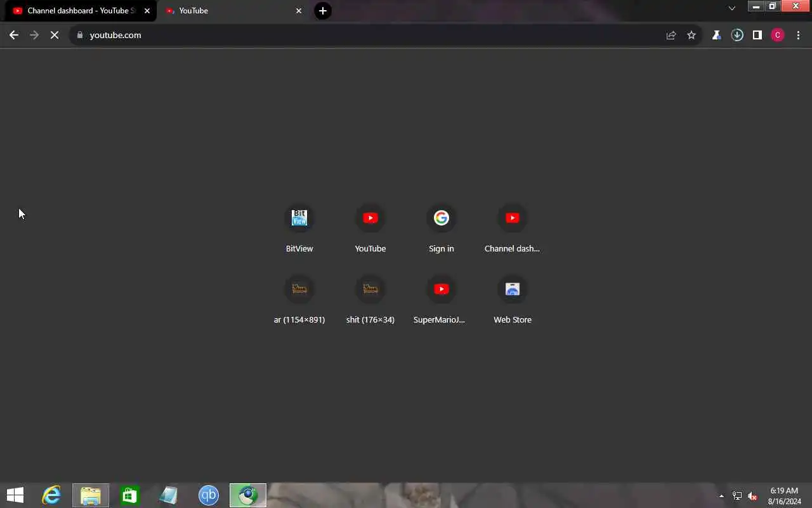Image resolution: width=812 pixels, height=508 pixels.
Task: Close the Channel dashboard tab
Action: [x=147, y=11]
